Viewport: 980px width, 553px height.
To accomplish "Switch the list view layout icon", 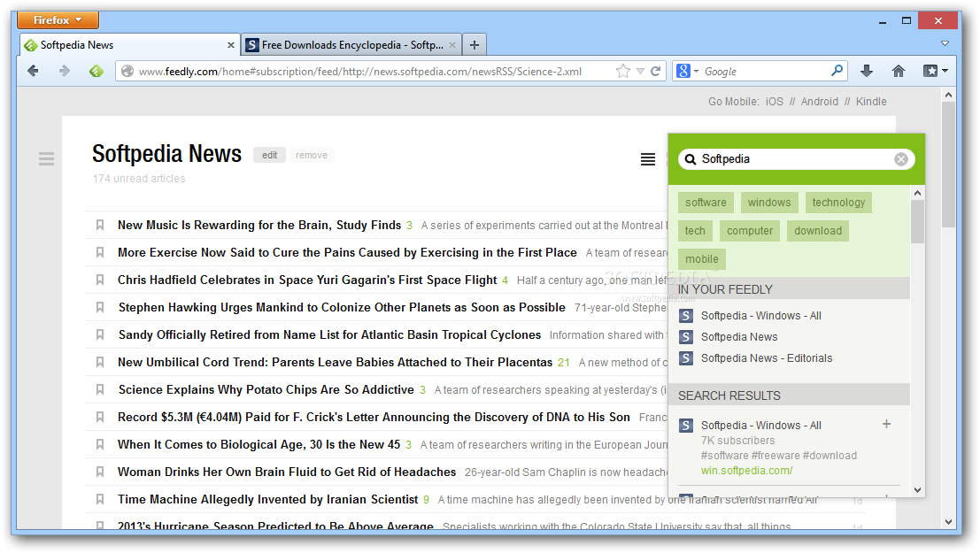I will tap(648, 159).
